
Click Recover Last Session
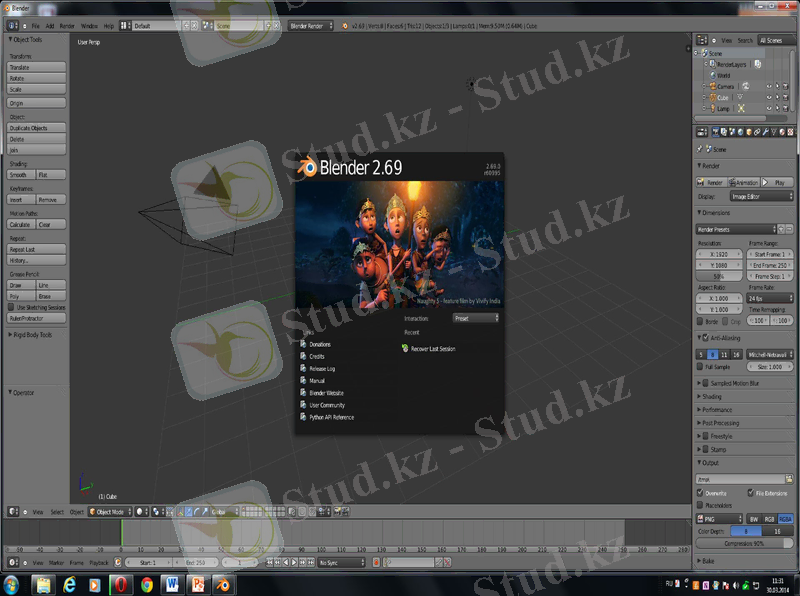(x=432, y=349)
